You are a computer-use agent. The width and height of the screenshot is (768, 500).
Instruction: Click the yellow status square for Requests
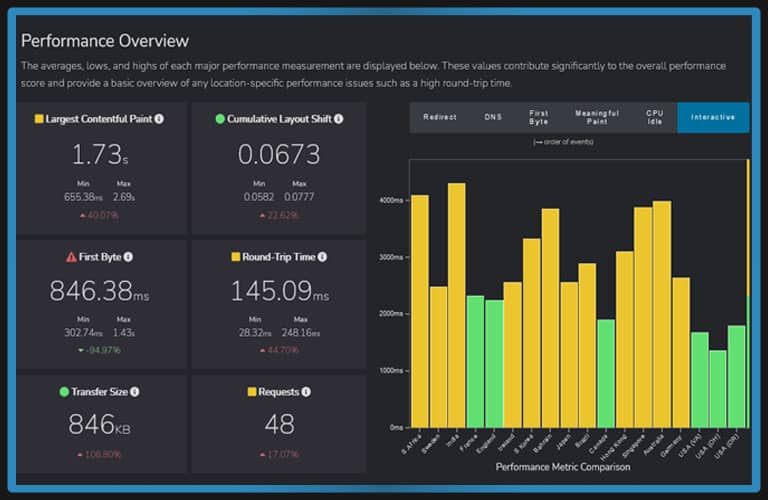point(252,392)
